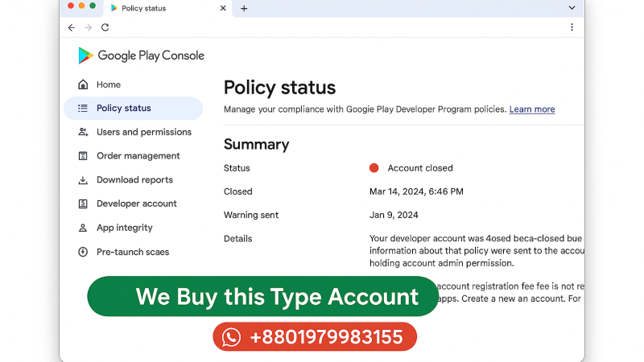Open a new tab with plus button
Image resolution: width=644 pixels, height=362 pixels.
click(244, 8)
